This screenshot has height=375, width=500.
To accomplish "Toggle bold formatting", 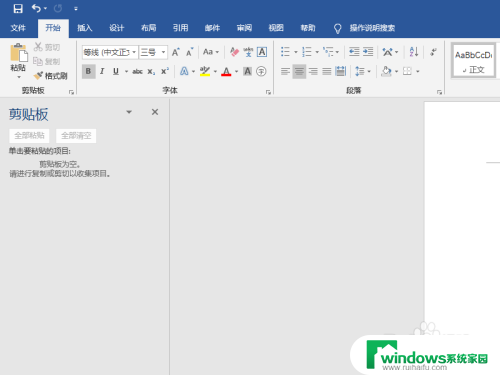I will pos(89,71).
